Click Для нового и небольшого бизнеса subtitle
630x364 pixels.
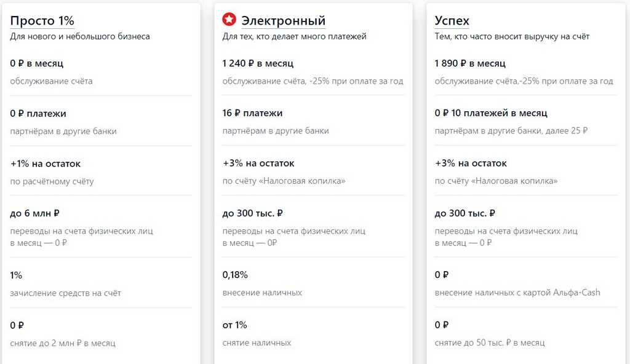(80, 36)
